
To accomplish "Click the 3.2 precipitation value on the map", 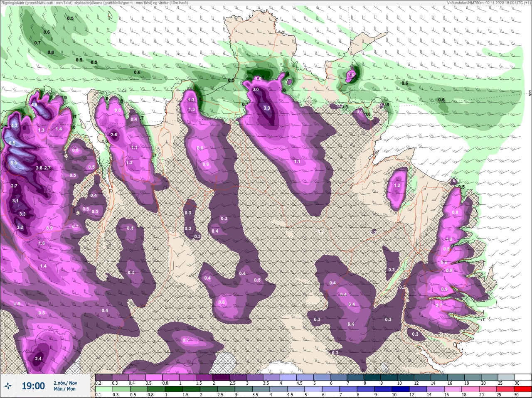I will pos(20,227).
